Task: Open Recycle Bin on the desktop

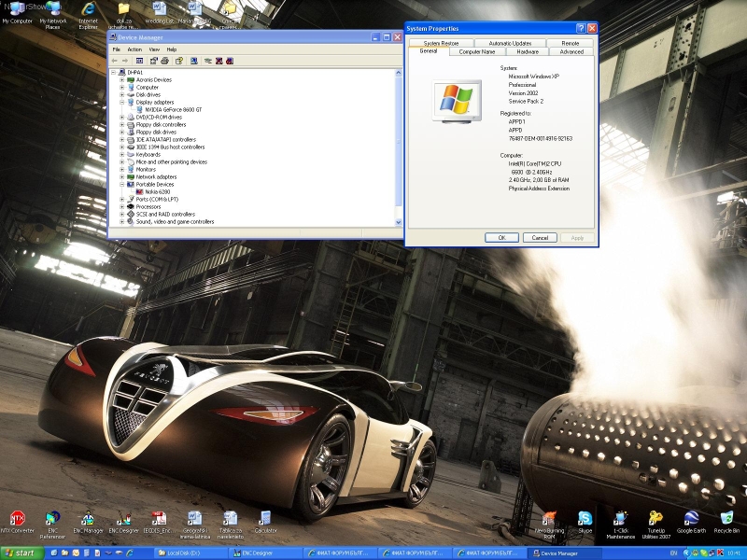Action: point(726,519)
